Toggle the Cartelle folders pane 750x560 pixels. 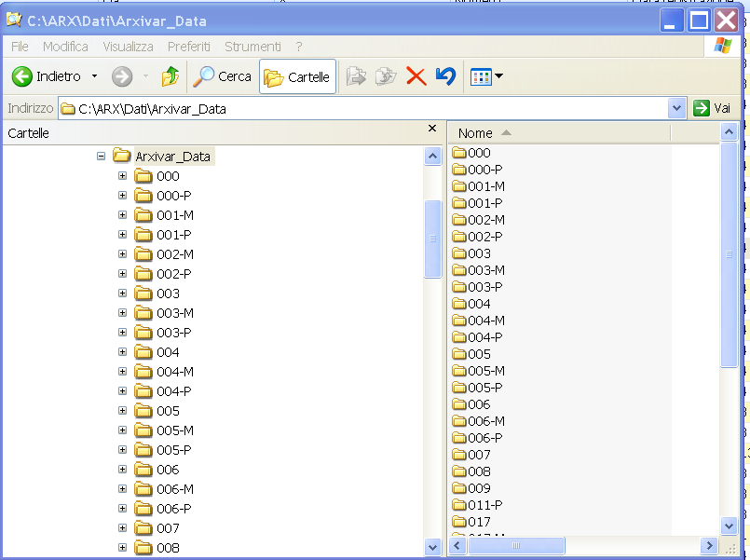297,77
